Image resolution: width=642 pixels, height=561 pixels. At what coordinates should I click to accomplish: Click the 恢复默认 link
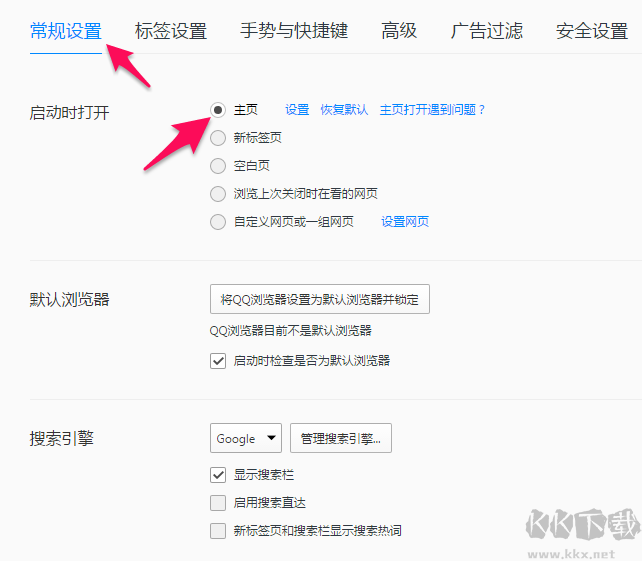point(344,110)
